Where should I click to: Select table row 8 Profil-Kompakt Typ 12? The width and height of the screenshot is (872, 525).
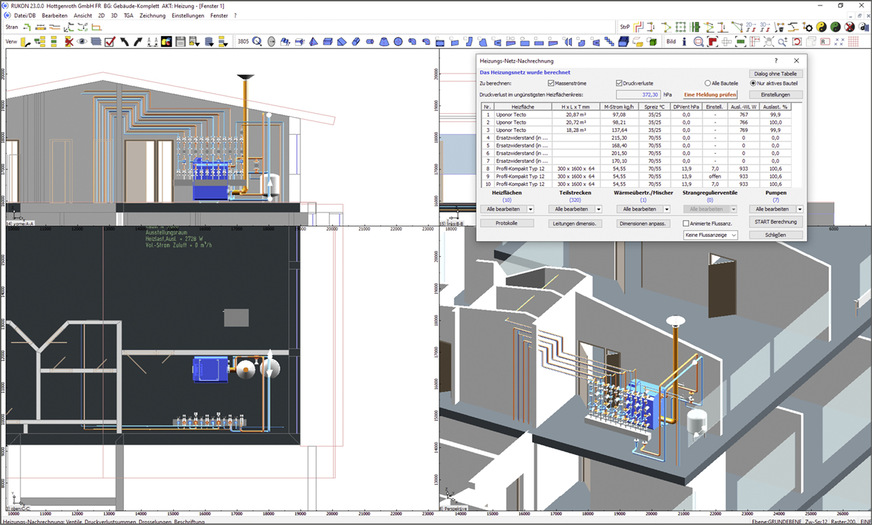click(x=636, y=169)
